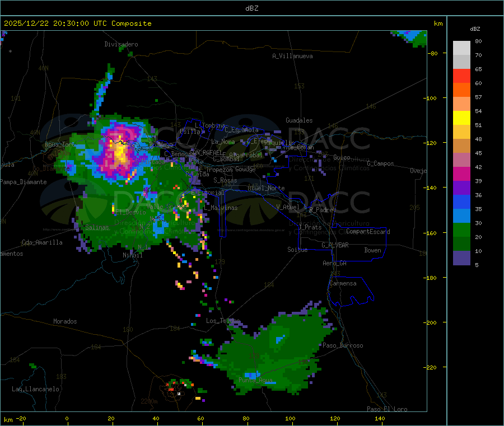Click the 'Nihuil' map label

click(x=132, y=255)
